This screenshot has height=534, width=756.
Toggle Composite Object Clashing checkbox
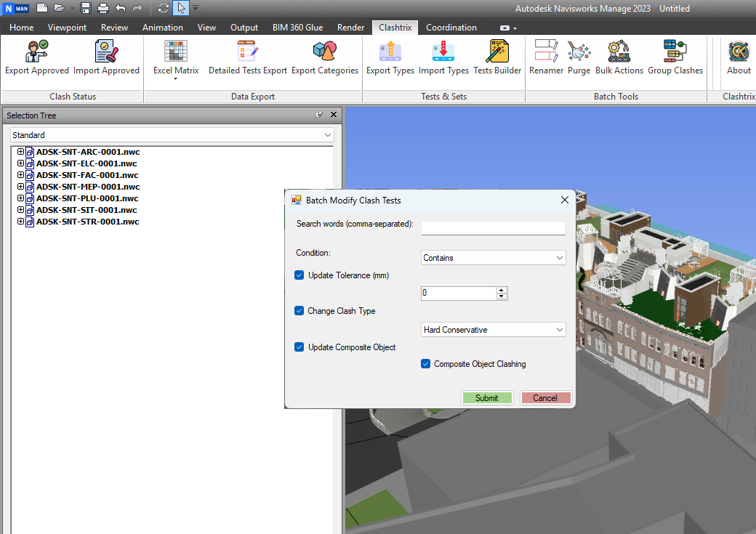pyautogui.click(x=425, y=364)
